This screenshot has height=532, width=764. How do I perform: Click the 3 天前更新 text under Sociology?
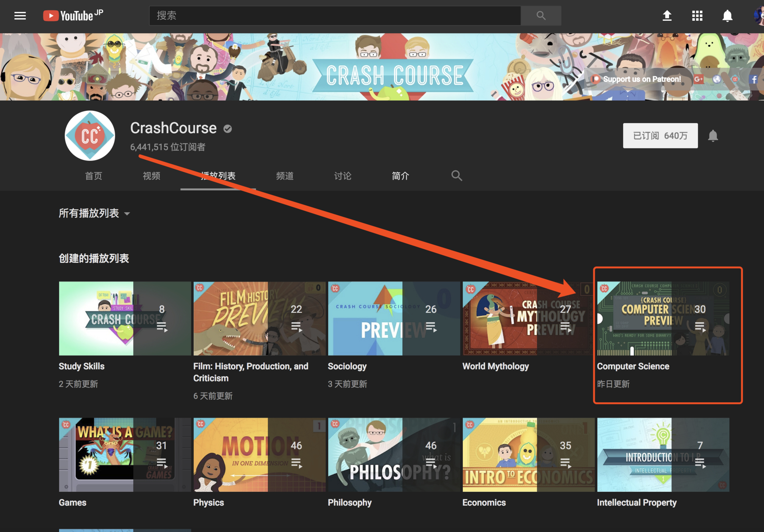pos(347,384)
